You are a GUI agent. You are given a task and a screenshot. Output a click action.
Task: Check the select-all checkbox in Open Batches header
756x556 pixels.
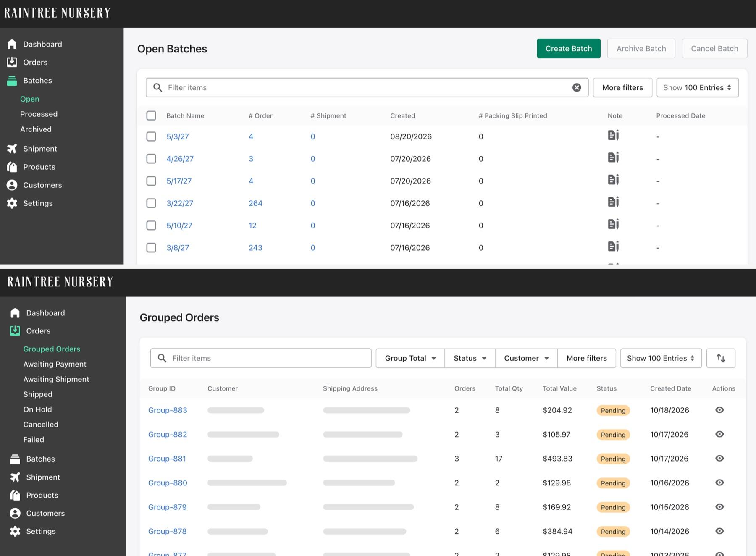pyautogui.click(x=151, y=115)
